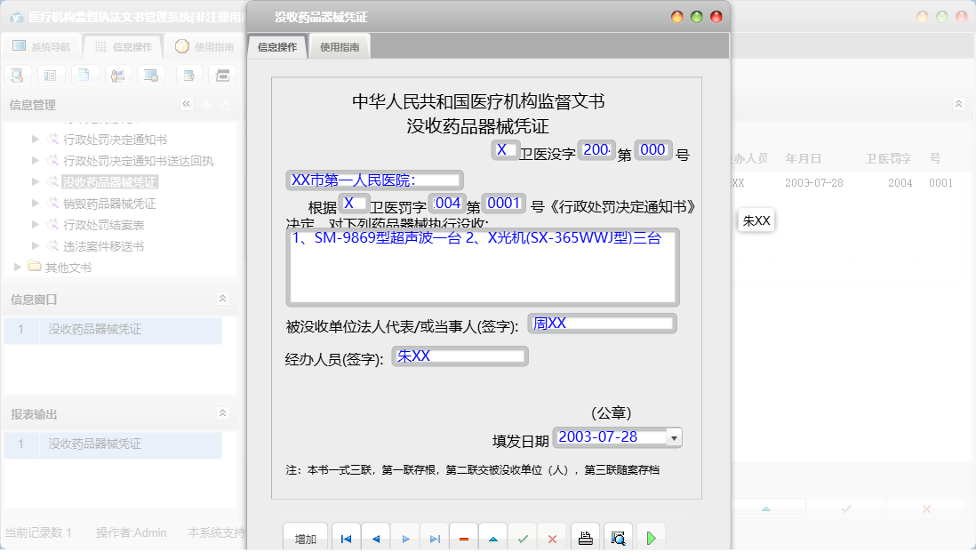Edit the record using blue triangle icon
The width and height of the screenshot is (976, 560).
click(x=492, y=537)
